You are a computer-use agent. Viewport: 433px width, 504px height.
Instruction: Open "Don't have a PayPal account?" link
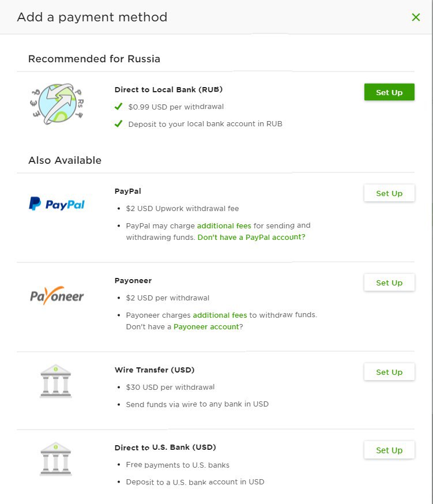click(x=251, y=237)
